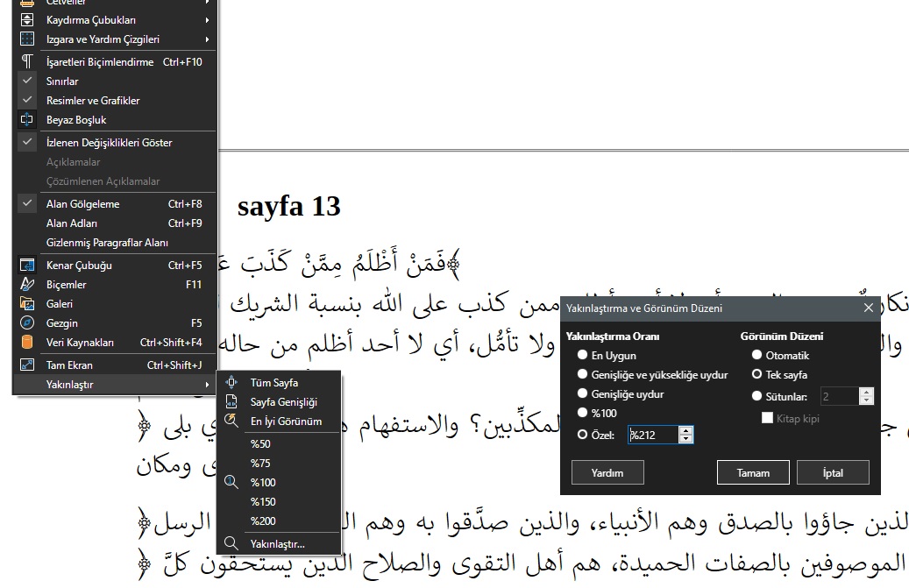Click the Sütunlar column number field
The image size is (909, 588).
pos(840,396)
